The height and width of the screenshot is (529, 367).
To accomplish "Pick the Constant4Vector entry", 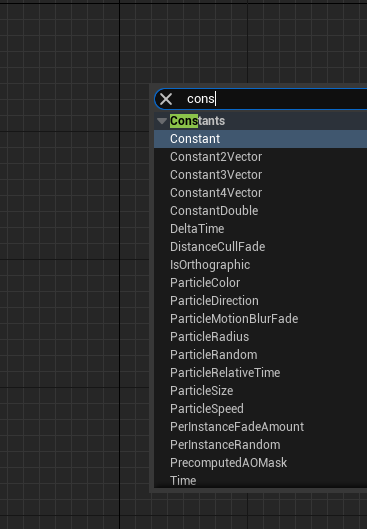I will (260, 193).
